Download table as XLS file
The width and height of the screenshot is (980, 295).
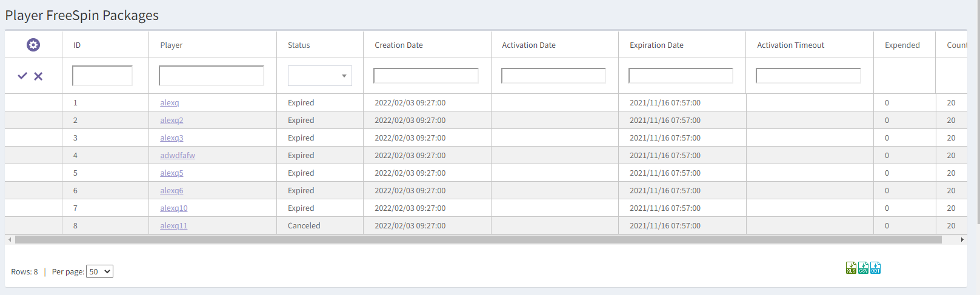pyautogui.click(x=851, y=268)
